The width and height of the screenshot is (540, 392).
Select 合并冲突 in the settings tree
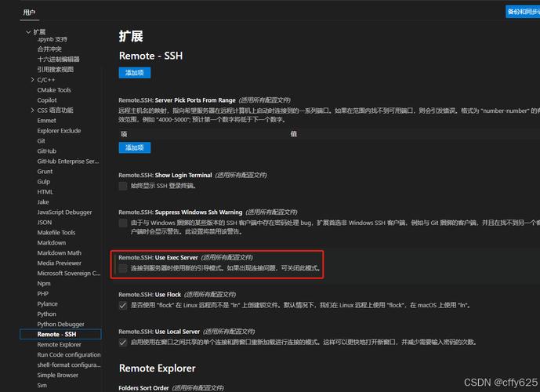click(49, 49)
